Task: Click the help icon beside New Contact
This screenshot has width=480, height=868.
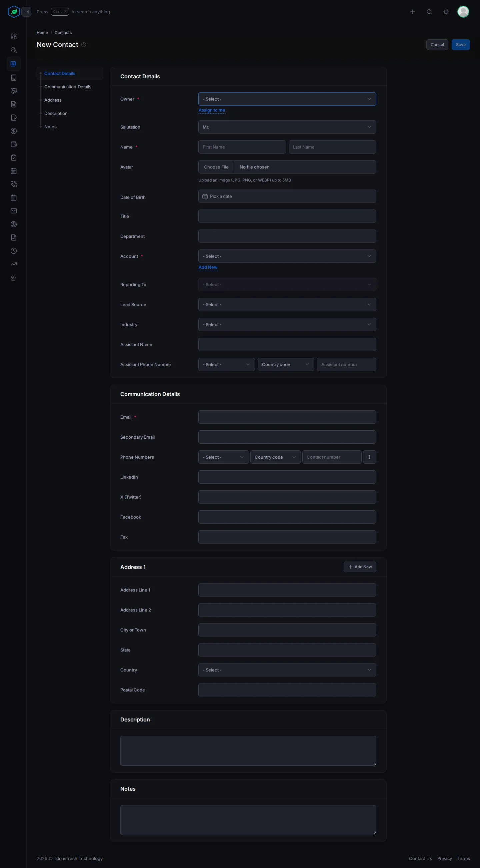Action: click(x=84, y=45)
